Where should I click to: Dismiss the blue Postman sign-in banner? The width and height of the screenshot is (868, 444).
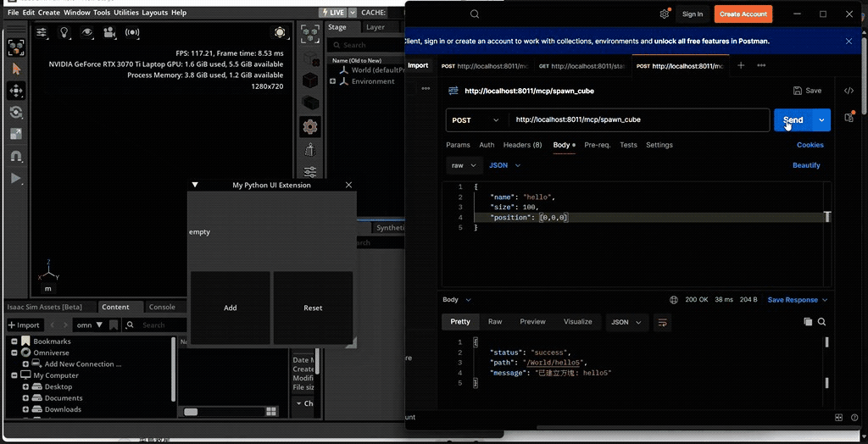849,41
